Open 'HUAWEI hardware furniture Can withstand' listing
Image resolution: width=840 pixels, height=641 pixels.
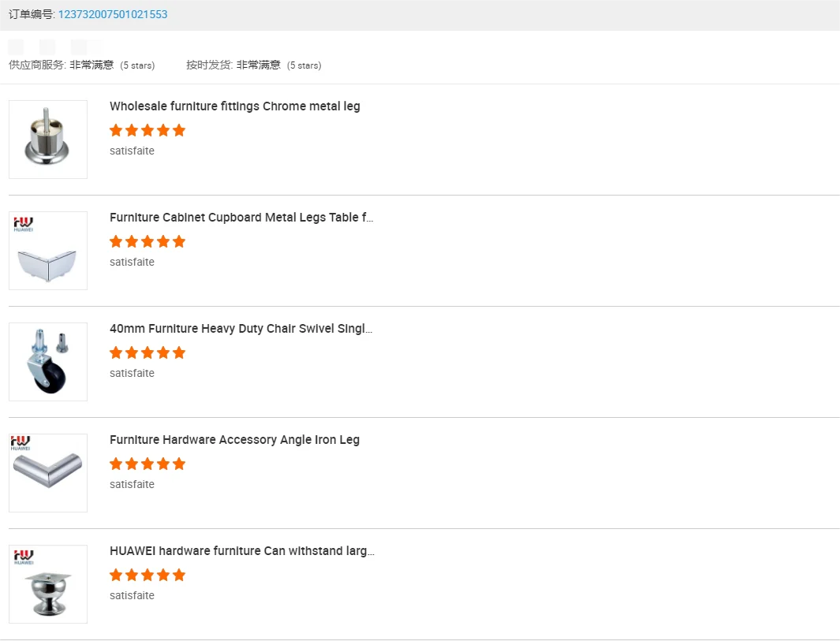tap(241, 551)
